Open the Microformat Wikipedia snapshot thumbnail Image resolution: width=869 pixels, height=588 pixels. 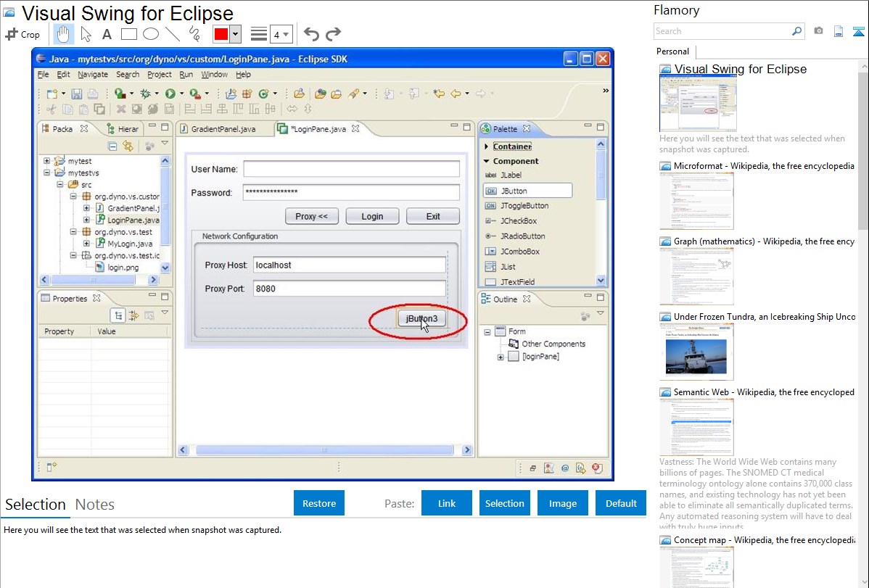click(696, 201)
